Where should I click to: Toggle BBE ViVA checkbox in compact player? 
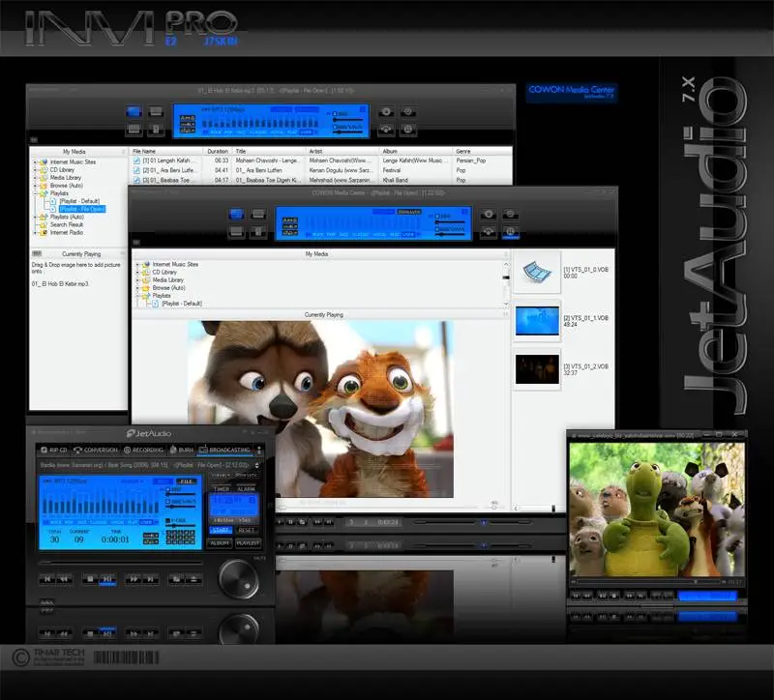pos(168,501)
